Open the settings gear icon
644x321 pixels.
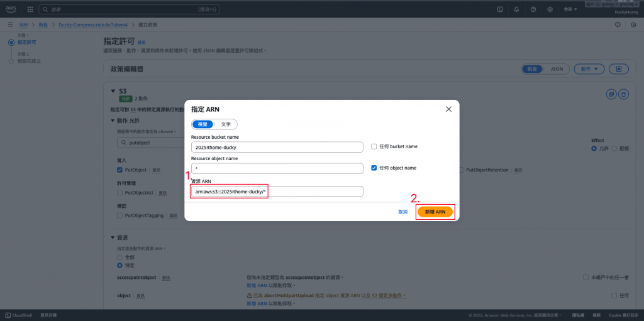(x=550, y=9)
